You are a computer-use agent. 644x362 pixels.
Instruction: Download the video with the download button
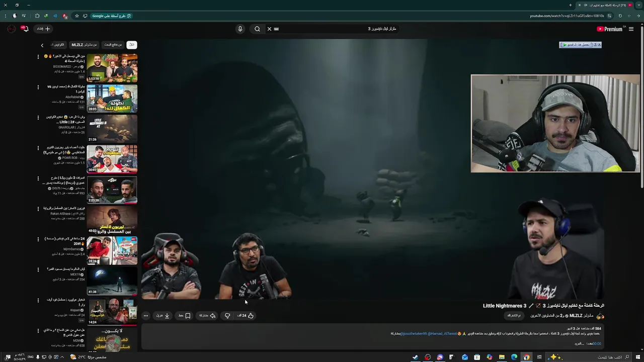tap(163, 316)
